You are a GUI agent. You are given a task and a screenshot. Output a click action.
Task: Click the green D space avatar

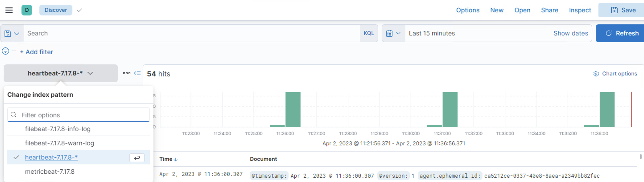tap(27, 10)
